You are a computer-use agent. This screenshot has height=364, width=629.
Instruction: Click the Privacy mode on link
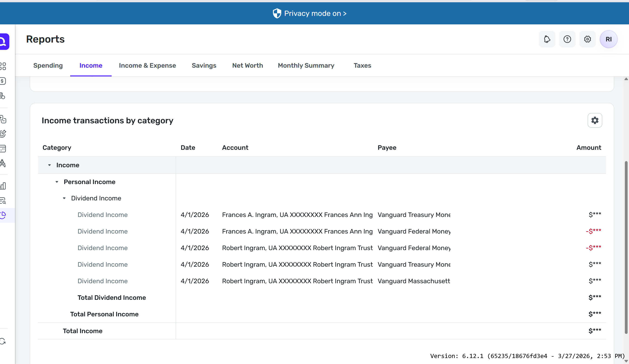click(x=315, y=14)
